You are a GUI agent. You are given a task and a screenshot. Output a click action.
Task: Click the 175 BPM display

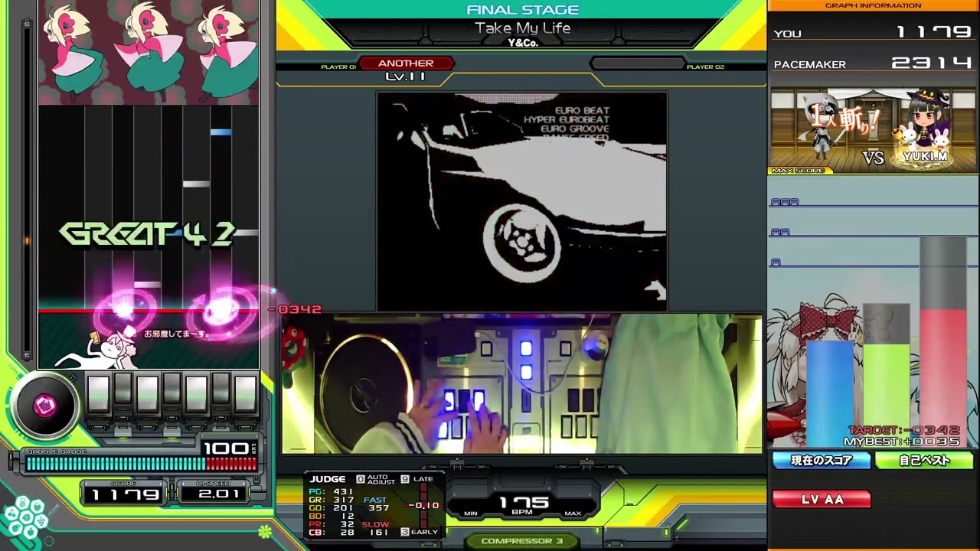click(524, 504)
